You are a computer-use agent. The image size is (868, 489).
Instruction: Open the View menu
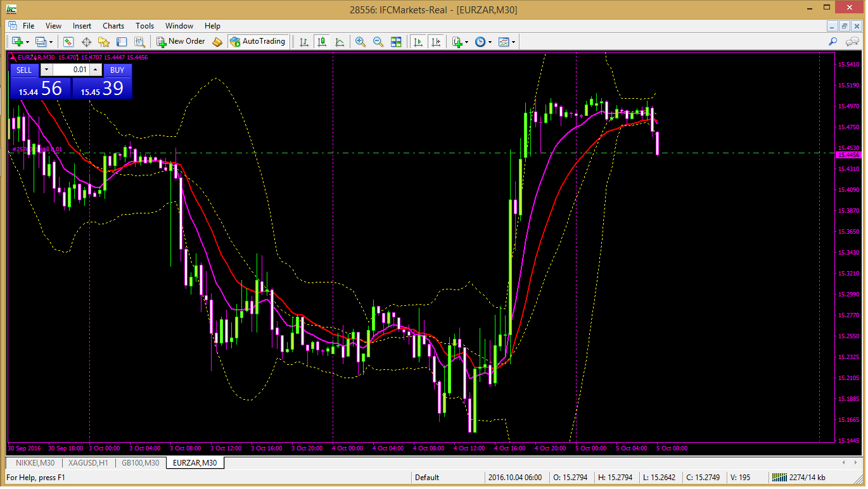pyautogui.click(x=54, y=26)
